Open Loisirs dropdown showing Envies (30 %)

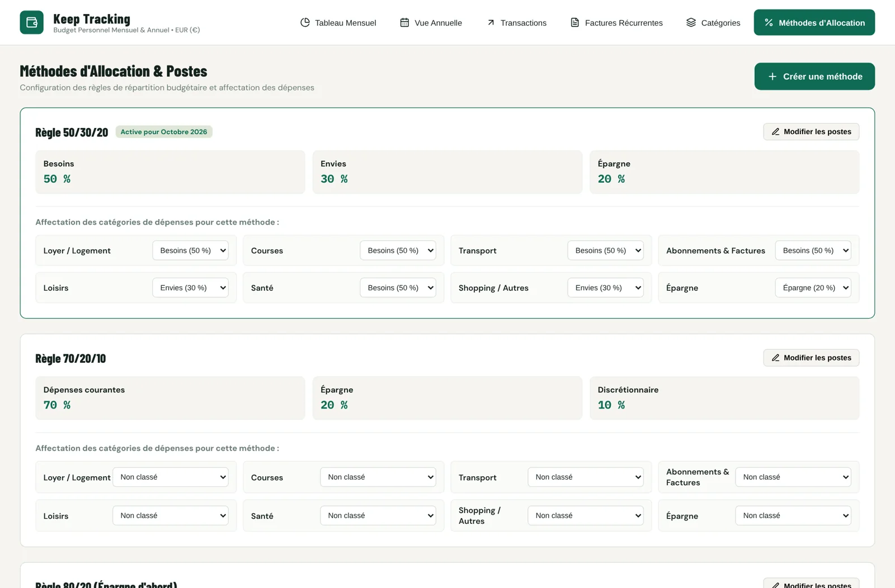[190, 288]
